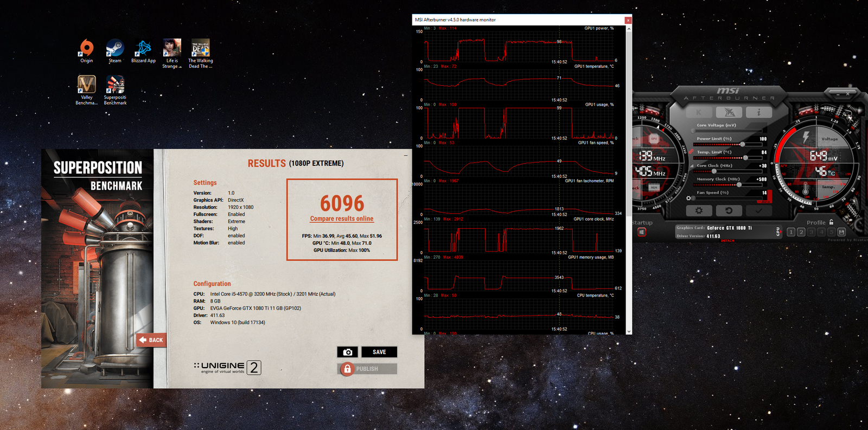Select Afterburner profile slot 4

pyautogui.click(x=821, y=232)
